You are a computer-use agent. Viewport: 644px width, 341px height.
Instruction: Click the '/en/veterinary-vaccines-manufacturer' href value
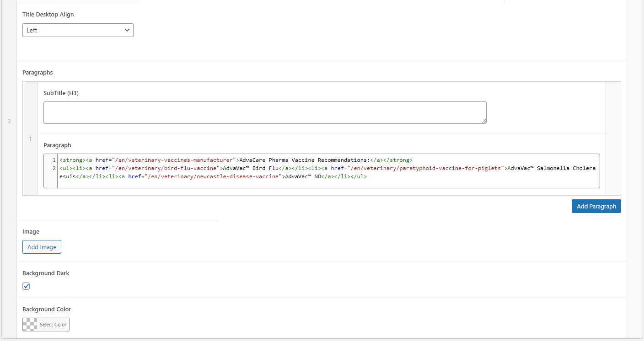coord(173,160)
